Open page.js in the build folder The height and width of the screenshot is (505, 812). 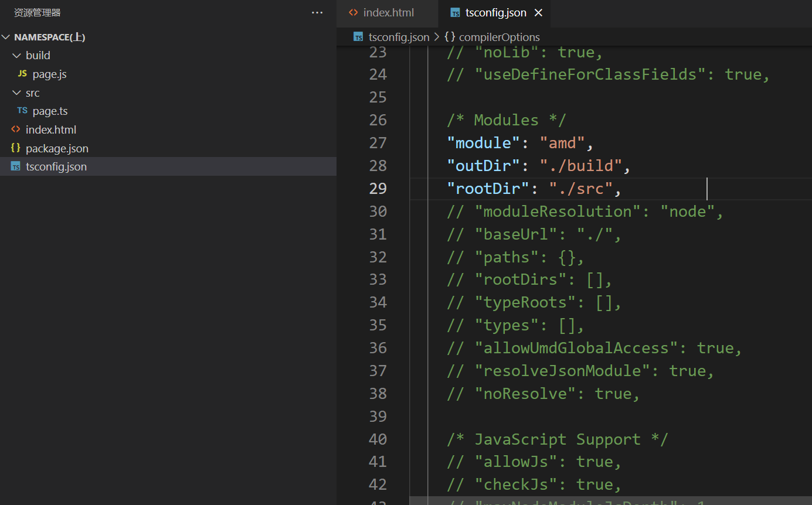[x=49, y=74]
